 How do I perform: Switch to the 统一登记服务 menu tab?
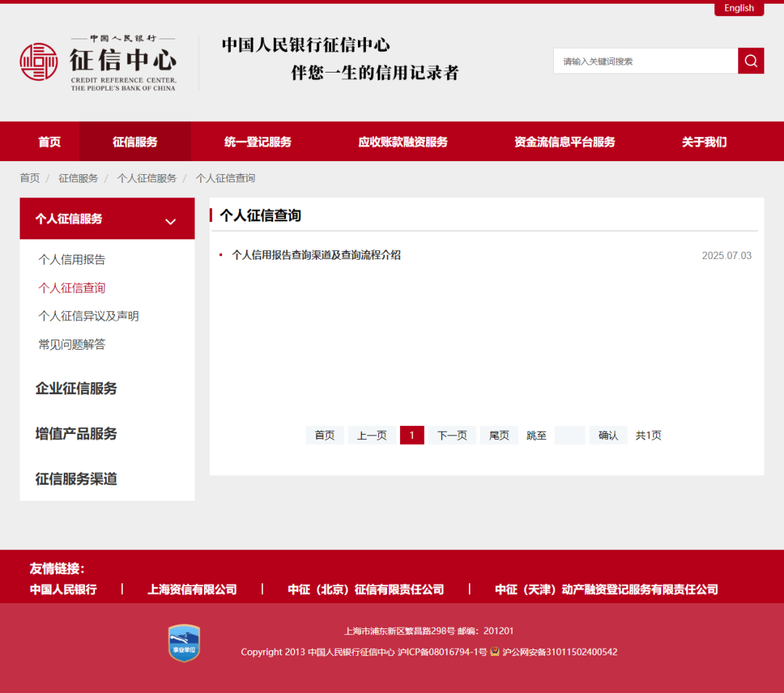[x=258, y=142]
